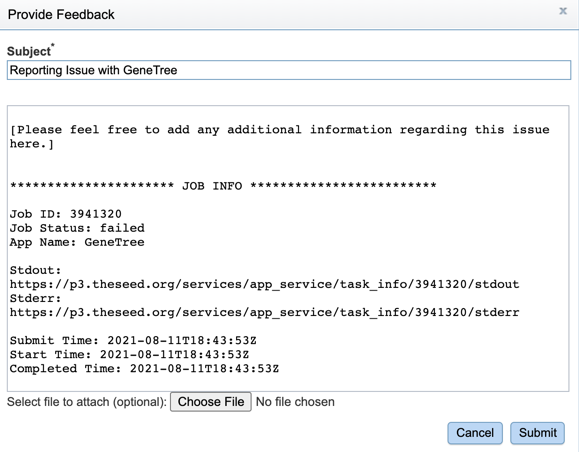Click the 'Provide Feedback' dialog title
This screenshot has width=579, height=452.
[x=61, y=15]
